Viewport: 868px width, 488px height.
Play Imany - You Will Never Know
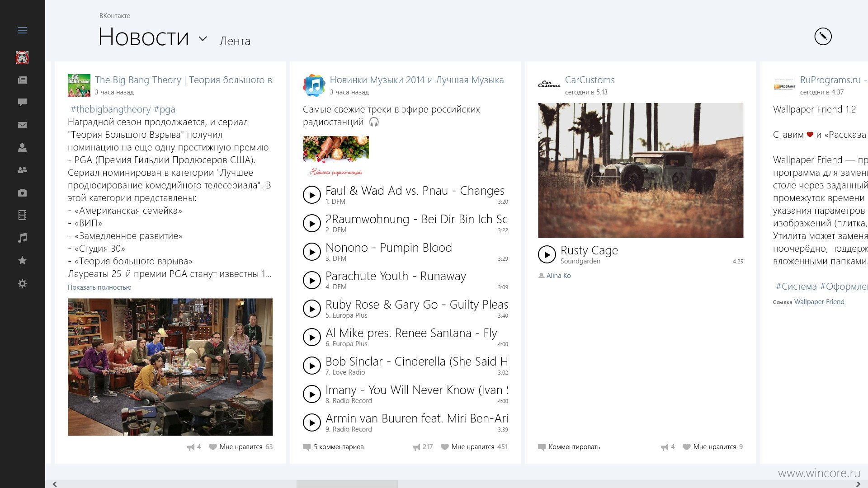pos(311,394)
